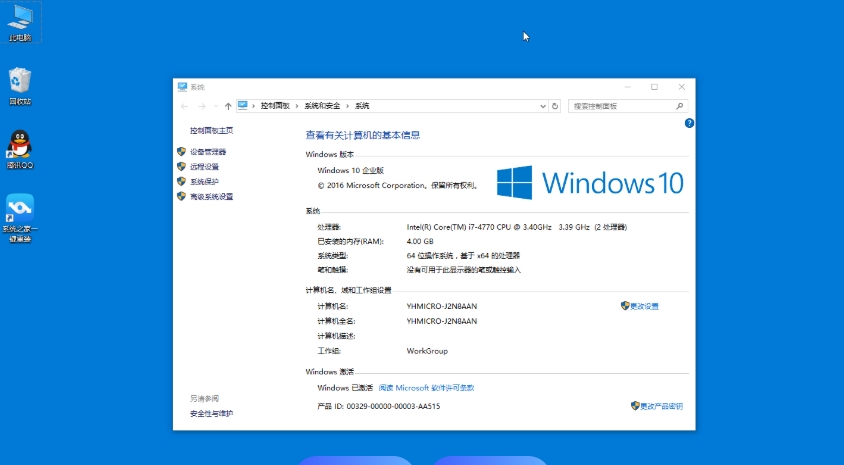Click the up-arrow parent folder navigation icon
Viewport: 844px width, 465px height.
point(228,106)
